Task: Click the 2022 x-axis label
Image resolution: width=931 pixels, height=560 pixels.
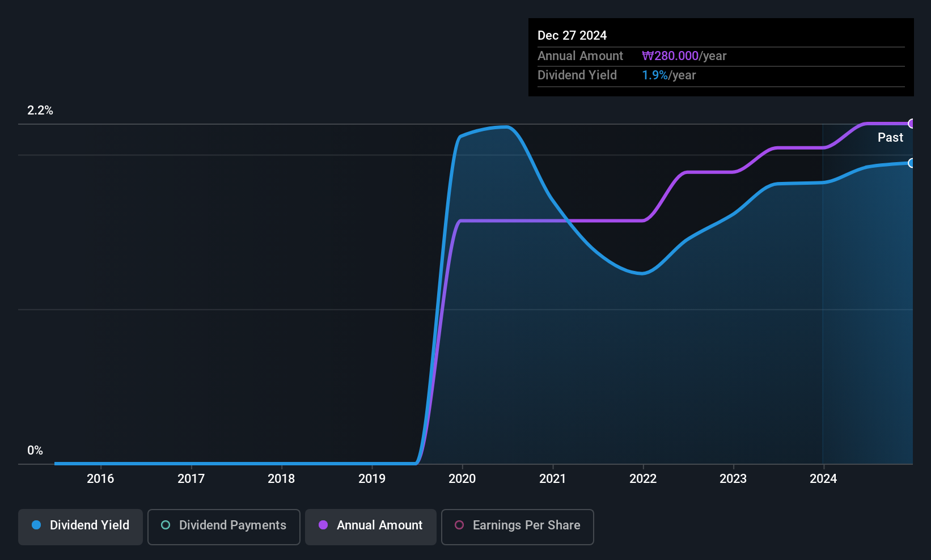Action: click(x=643, y=478)
